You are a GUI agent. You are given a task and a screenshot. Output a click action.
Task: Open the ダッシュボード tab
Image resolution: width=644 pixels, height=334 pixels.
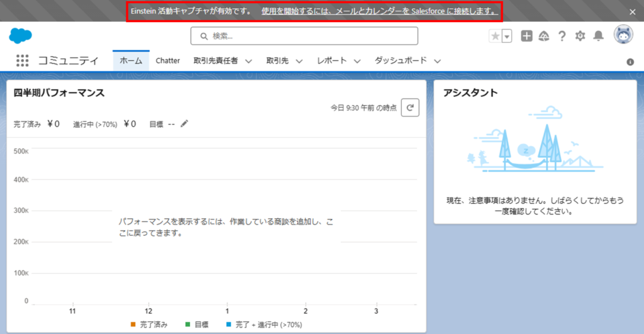(x=401, y=61)
